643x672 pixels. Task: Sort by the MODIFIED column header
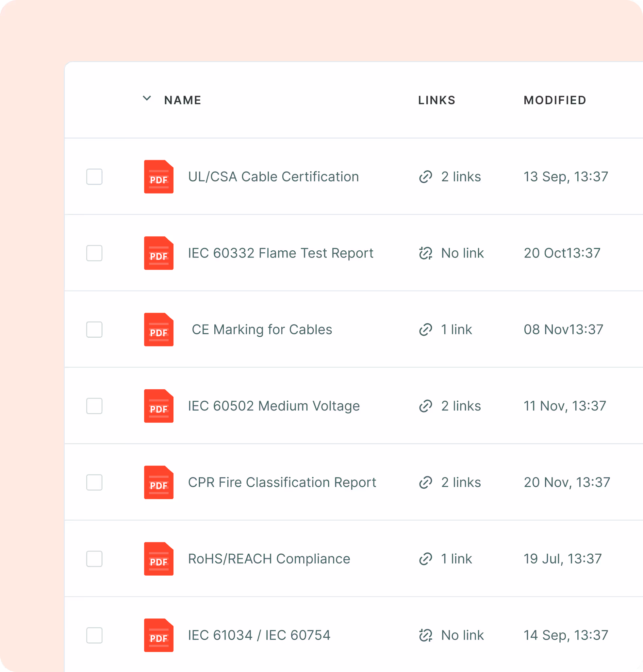(x=554, y=100)
